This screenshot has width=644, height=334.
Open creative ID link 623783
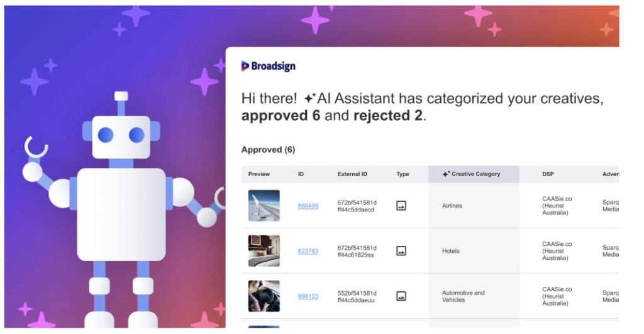(x=308, y=251)
